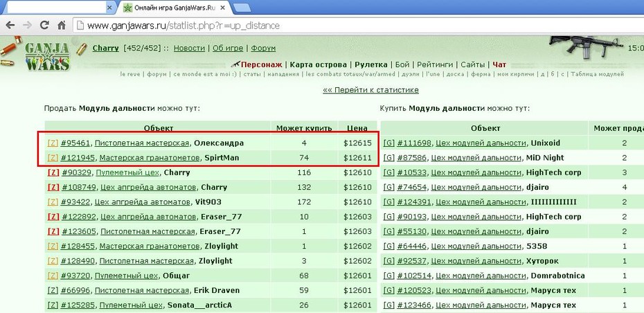Go to the Чат page
This screenshot has height=313, width=644.
(499, 64)
